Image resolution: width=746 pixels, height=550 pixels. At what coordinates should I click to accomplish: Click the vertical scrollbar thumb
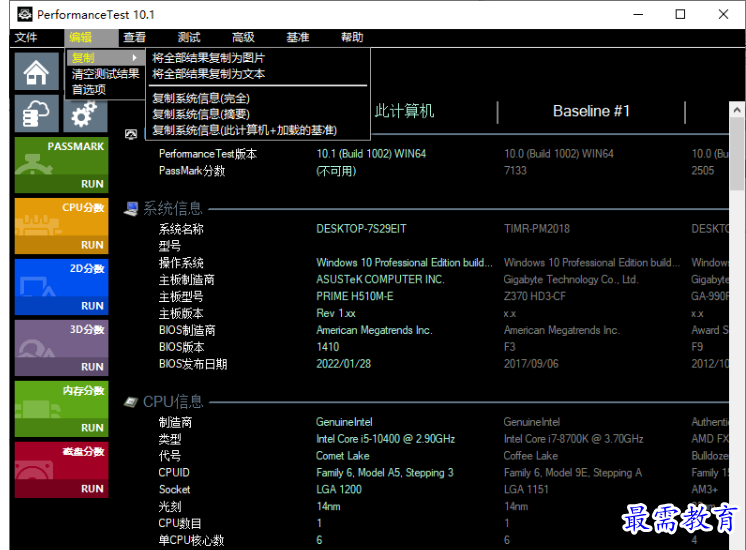tap(737, 154)
